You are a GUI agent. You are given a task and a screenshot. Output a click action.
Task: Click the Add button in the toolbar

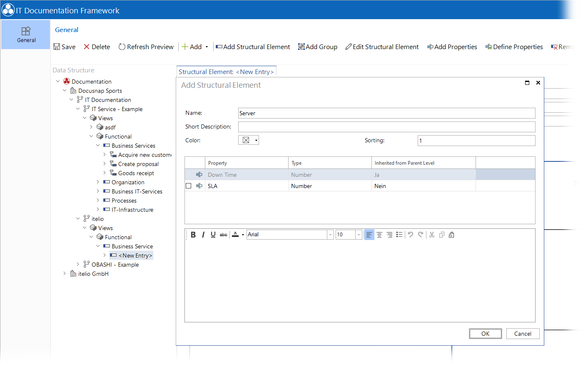click(192, 47)
